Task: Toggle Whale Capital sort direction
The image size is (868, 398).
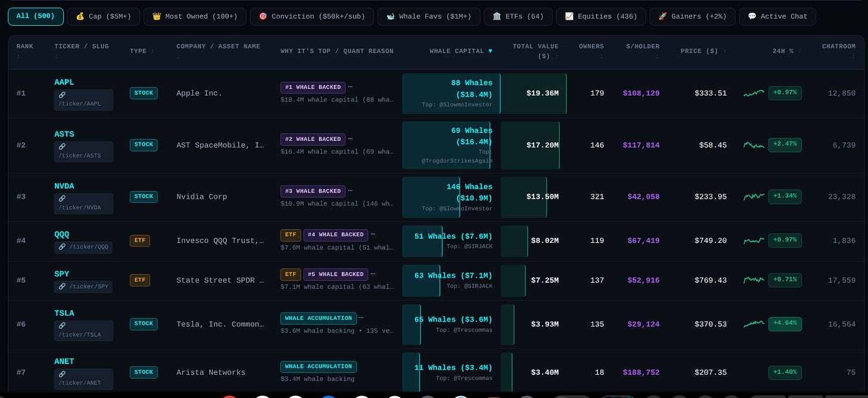Action: (461, 51)
